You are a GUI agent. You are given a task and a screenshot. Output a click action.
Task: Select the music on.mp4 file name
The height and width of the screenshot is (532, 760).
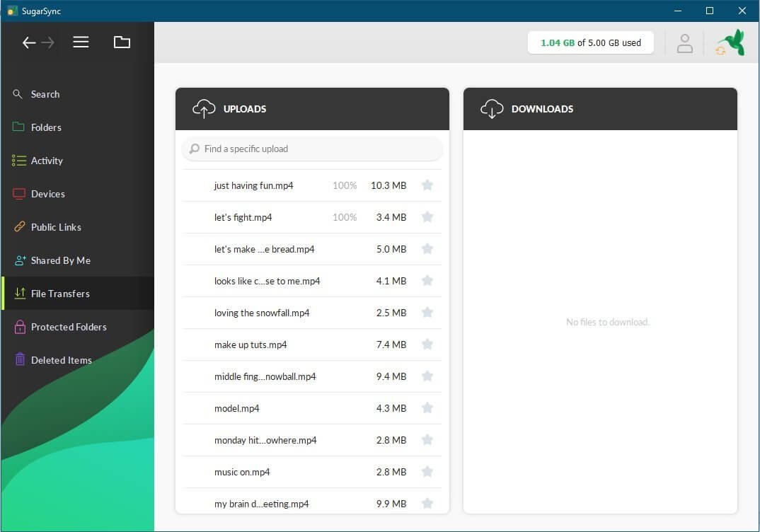(242, 472)
